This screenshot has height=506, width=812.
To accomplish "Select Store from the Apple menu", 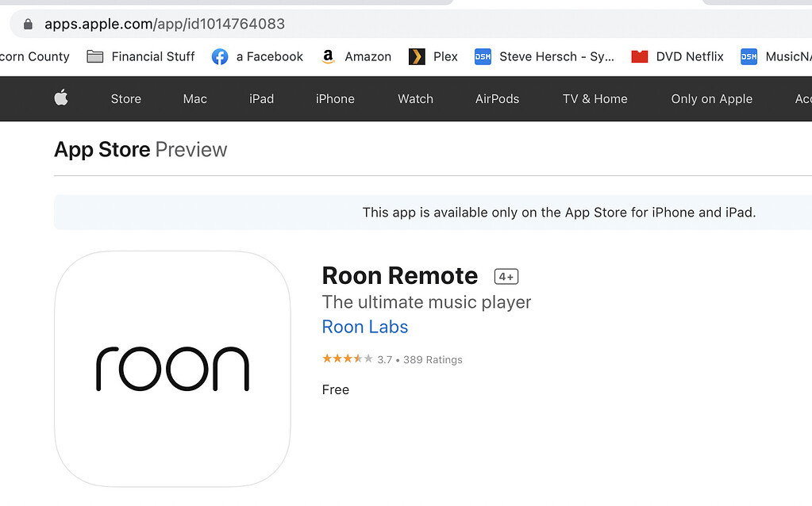I will pos(125,98).
